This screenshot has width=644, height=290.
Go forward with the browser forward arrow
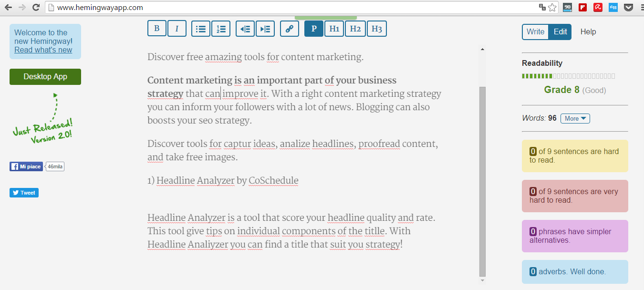click(22, 7)
